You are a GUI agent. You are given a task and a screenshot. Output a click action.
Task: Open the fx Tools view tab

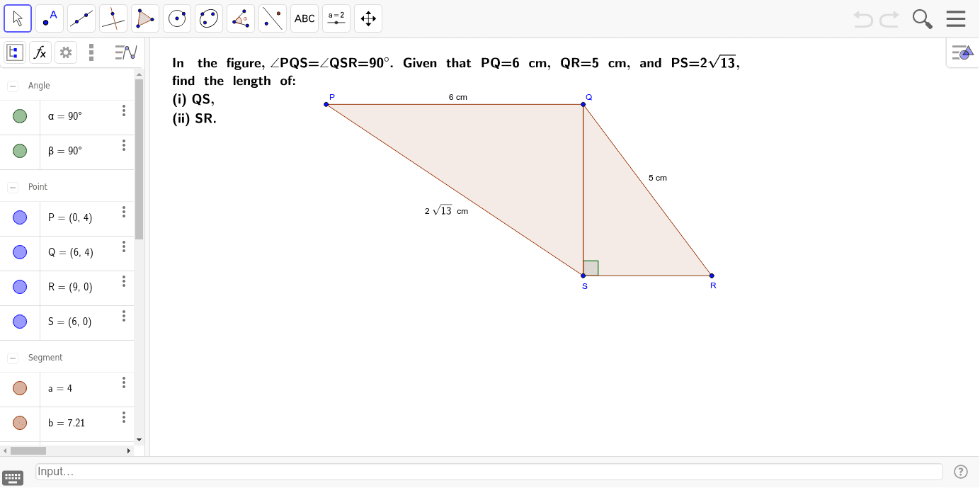40,52
